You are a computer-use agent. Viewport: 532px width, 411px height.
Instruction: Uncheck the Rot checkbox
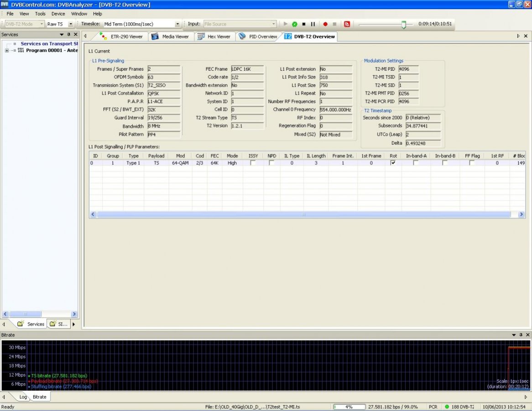click(393, 163)
